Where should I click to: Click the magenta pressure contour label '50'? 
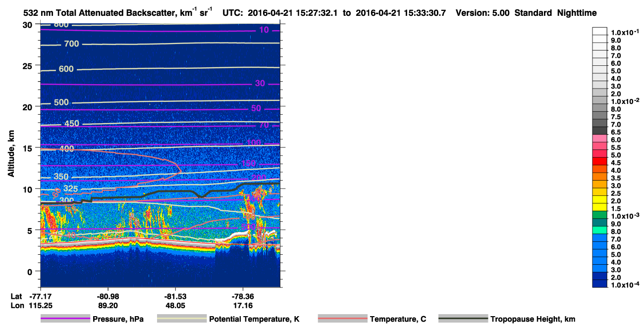256,108
